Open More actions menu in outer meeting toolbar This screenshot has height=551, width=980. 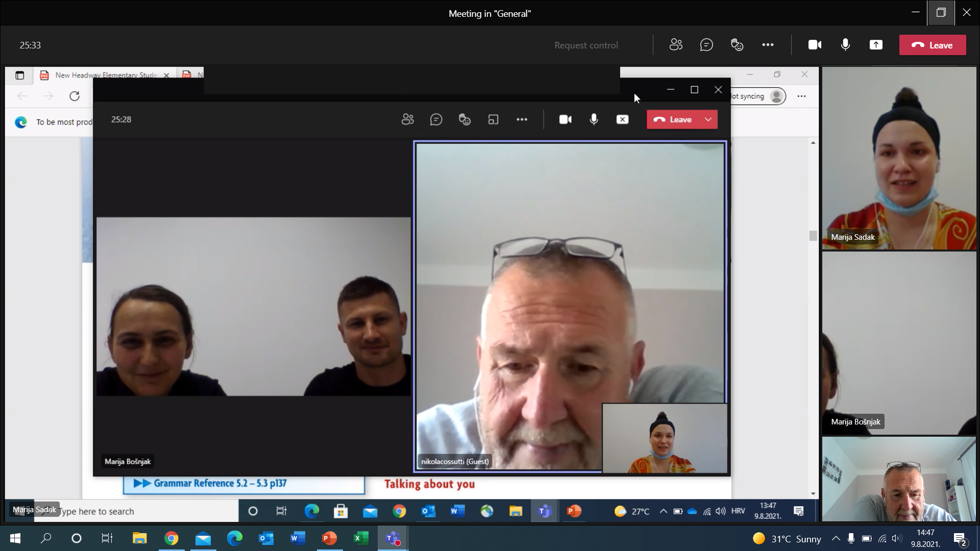[x=768, y=45]
